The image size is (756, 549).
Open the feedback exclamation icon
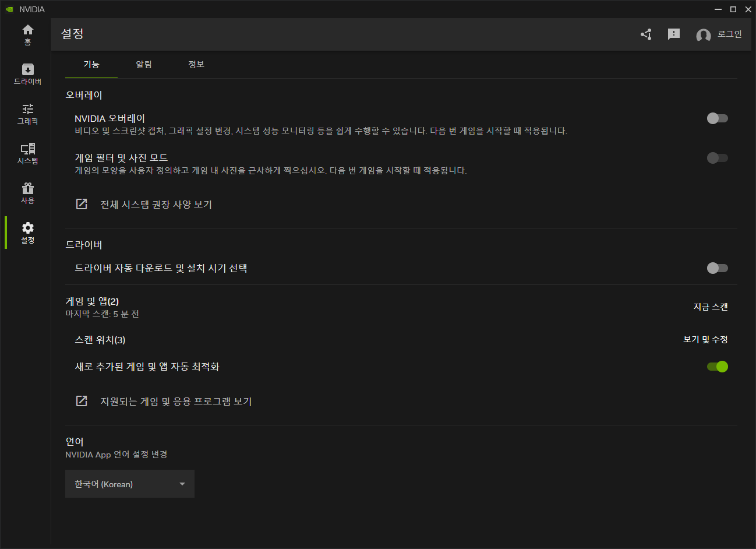coord(674,34)
